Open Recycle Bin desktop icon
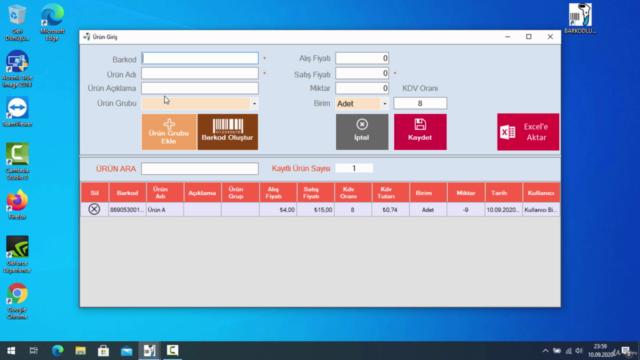Screen dimensions: 640x360 (x=17, y=22)
